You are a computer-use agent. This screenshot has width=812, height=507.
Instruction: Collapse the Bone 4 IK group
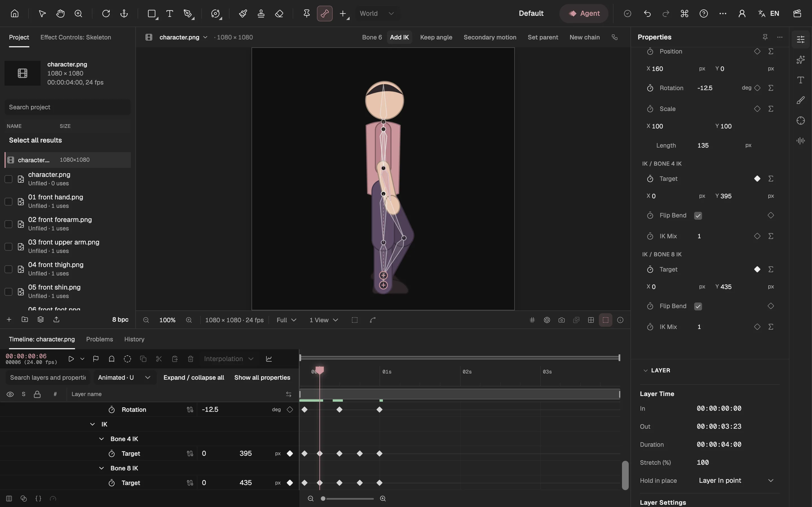(101, 439)
